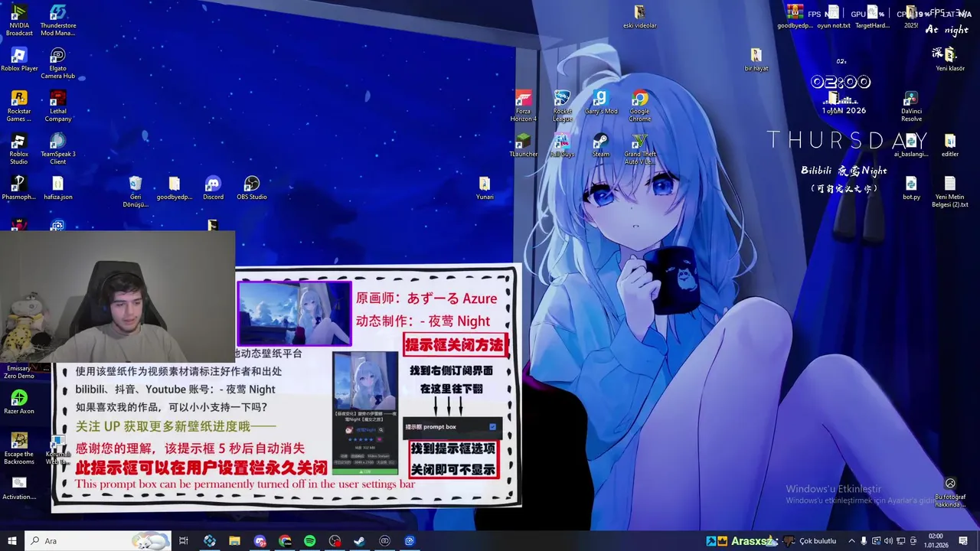The width and height of the screenshot is (980, 551).
Task: Select Escape the Backrooms desktop icon
Action: pos(19,448)
